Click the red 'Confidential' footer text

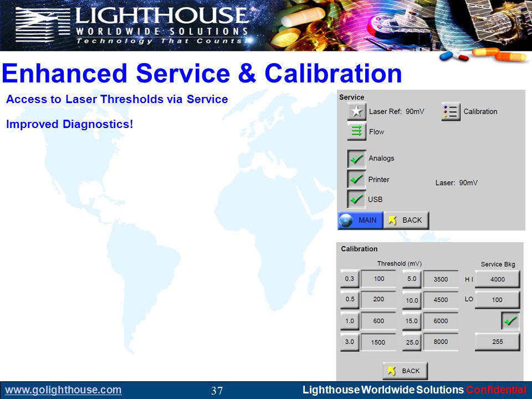click(x=495, y=390)
